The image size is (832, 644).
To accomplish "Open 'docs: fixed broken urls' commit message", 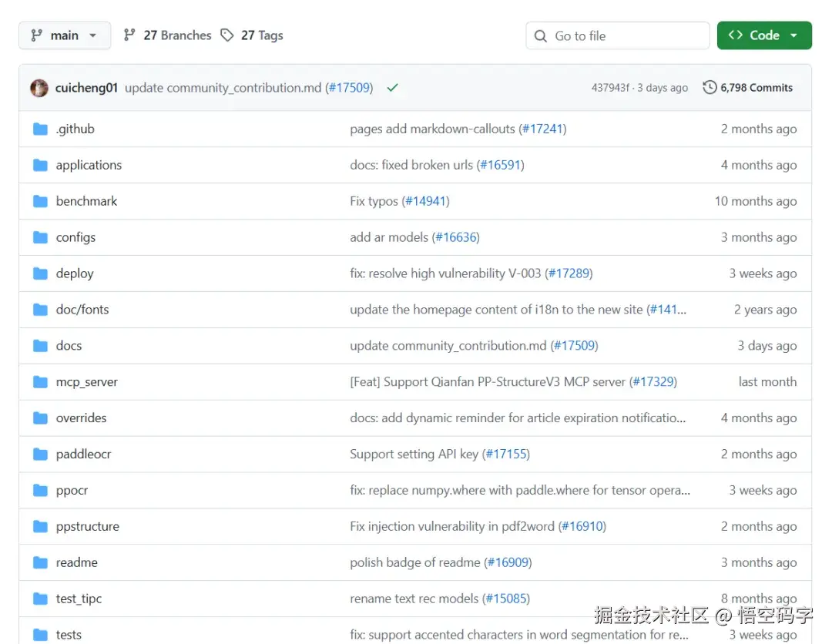I will (x=411, y=165).
